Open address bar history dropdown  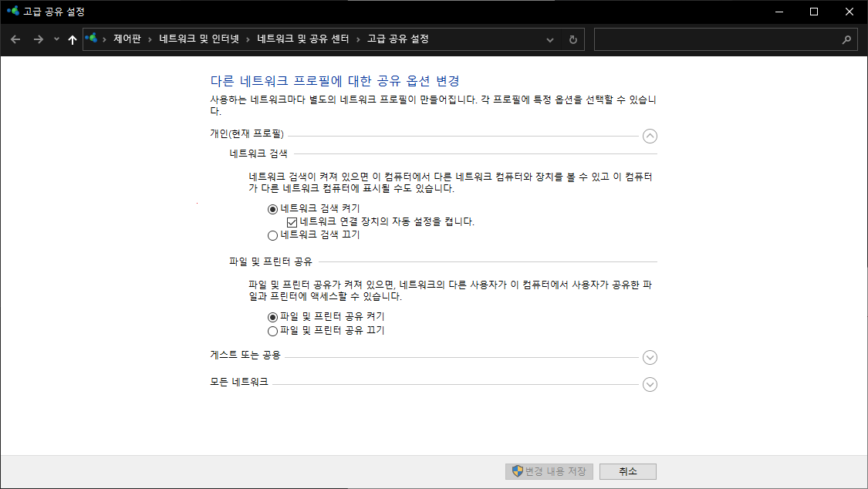[549, 40]
